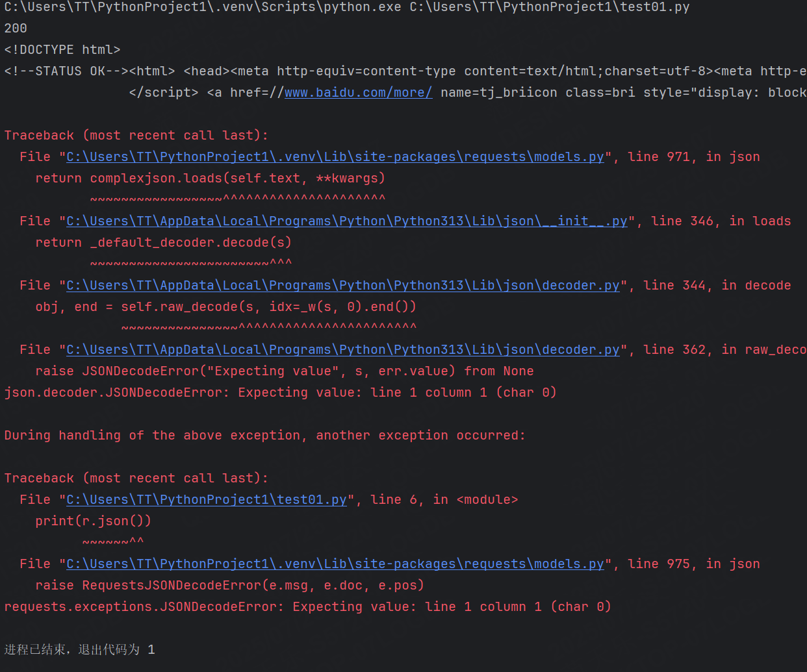Open models.py link at line 975
Image resolution: width=807 pixels, height=672 pixels.
pos(335,564)
